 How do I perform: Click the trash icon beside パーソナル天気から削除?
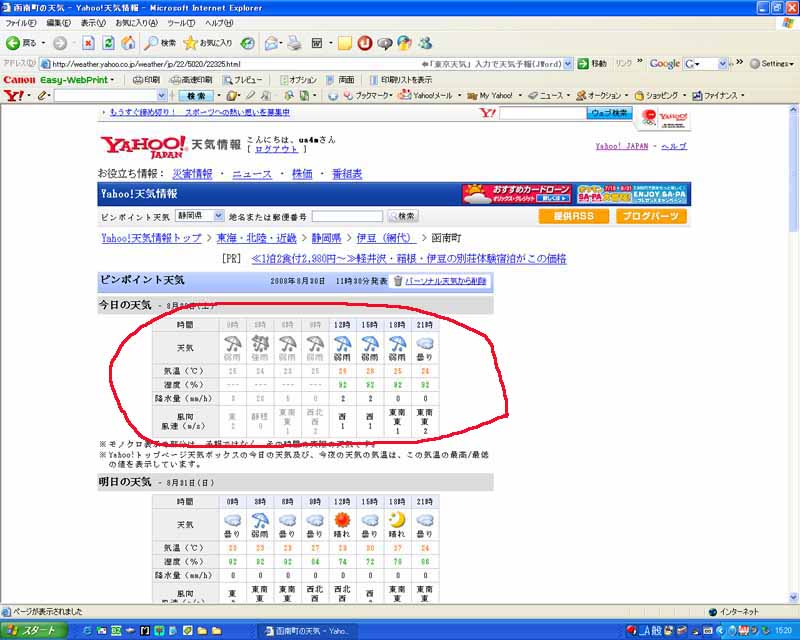(x=398, y=281)
